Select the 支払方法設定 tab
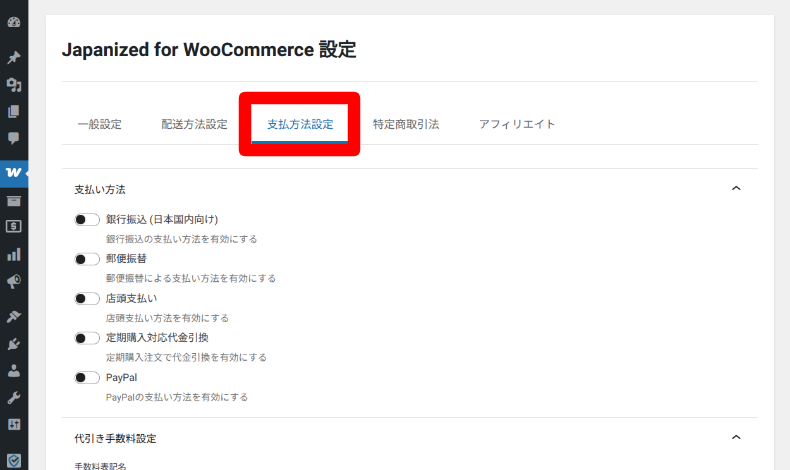The width and height of the screenshot is (790, 470). pyautogui.click(x=300, y=124)
